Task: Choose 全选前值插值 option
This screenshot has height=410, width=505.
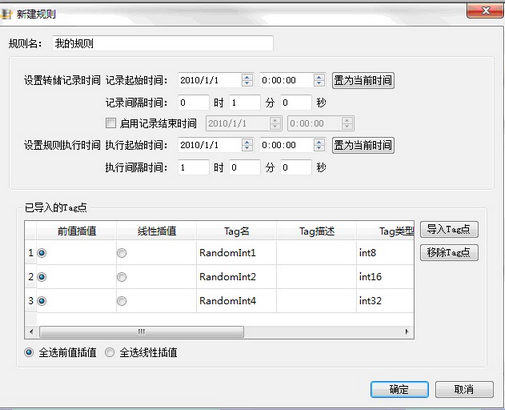Action: click(29, 352)
